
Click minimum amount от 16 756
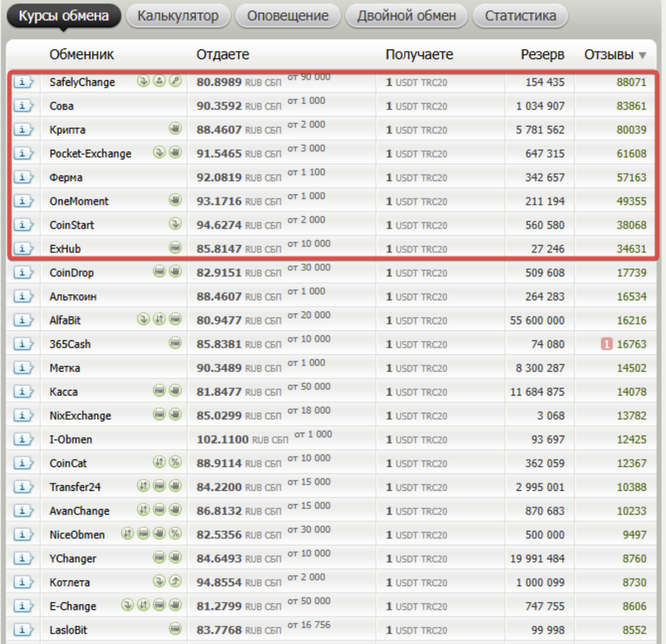(x=309, y=625)
